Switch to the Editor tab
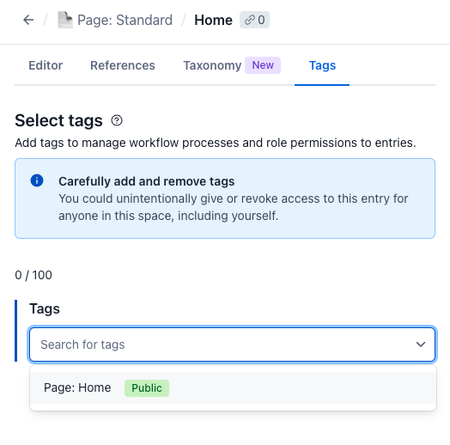 46,65
